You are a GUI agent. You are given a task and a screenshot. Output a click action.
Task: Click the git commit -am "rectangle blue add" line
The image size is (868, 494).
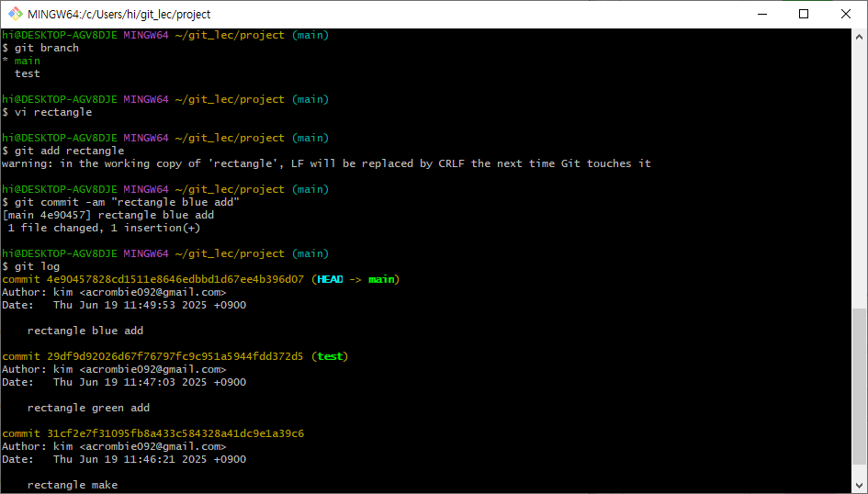[120, 202]
